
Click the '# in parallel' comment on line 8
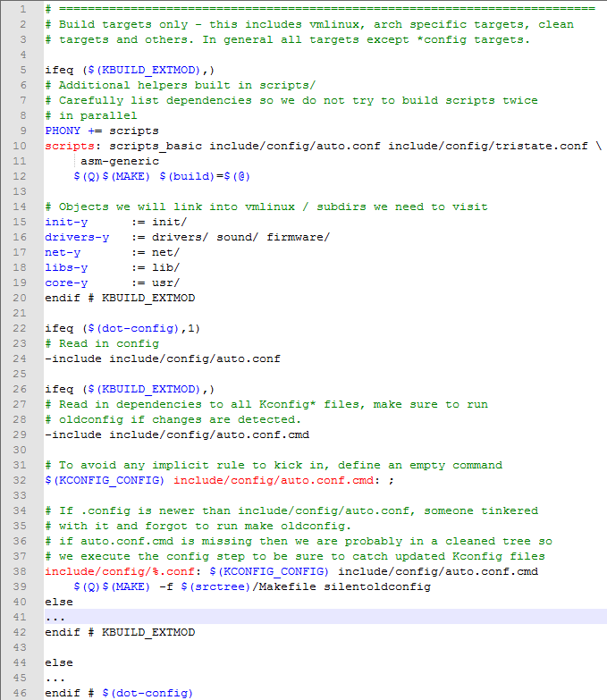pyautogui.click(x=91, y=115)
